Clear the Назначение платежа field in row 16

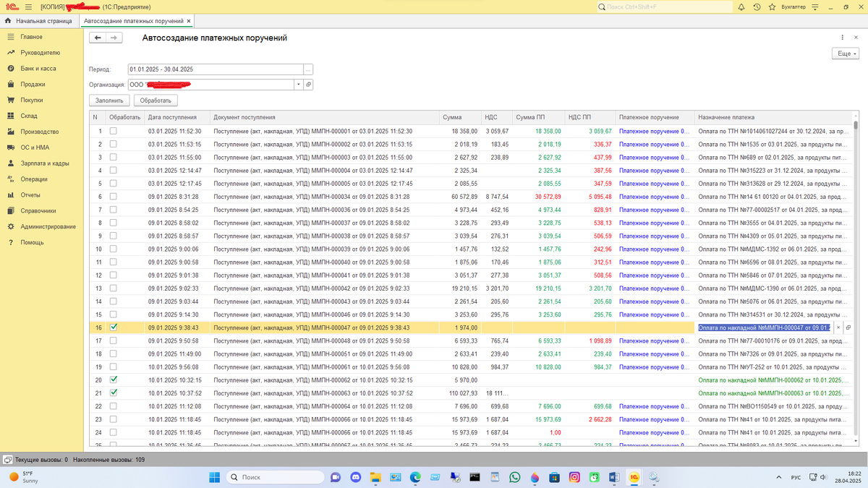tap(839, 328)
